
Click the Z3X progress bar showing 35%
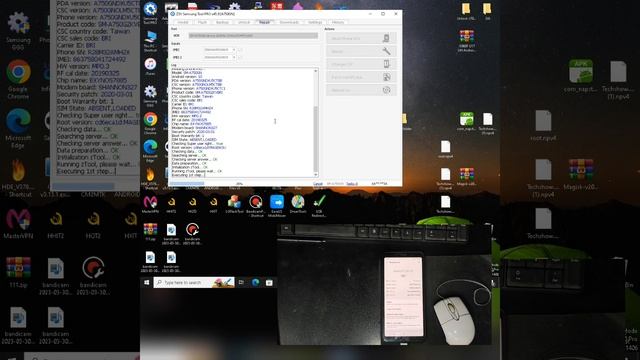tap(240, 184)
